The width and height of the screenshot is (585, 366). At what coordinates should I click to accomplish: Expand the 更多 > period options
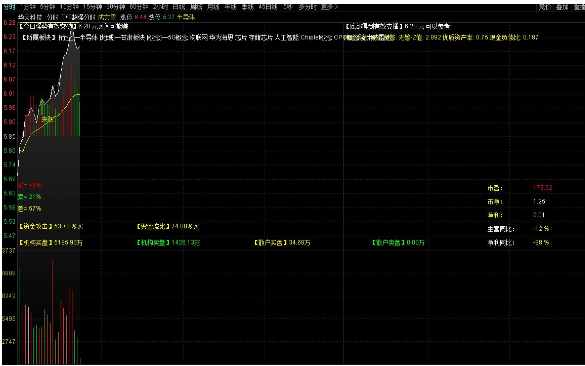329,7
